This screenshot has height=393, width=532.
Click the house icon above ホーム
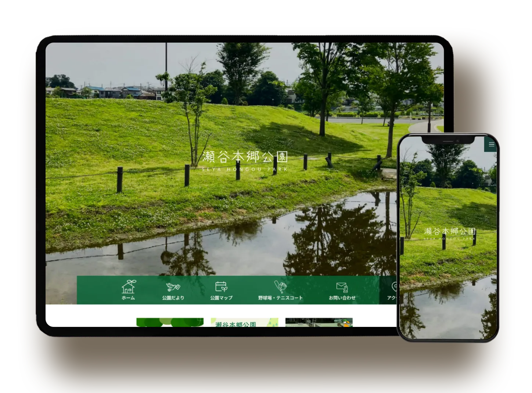[x=128, y=286]
